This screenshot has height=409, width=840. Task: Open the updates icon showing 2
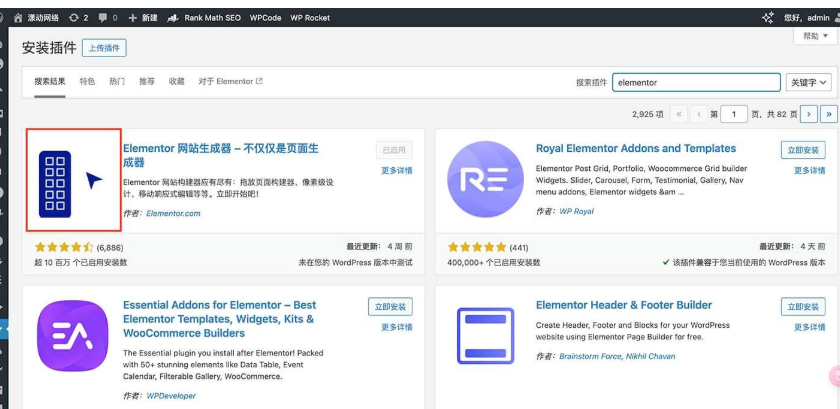click(74, 18)
